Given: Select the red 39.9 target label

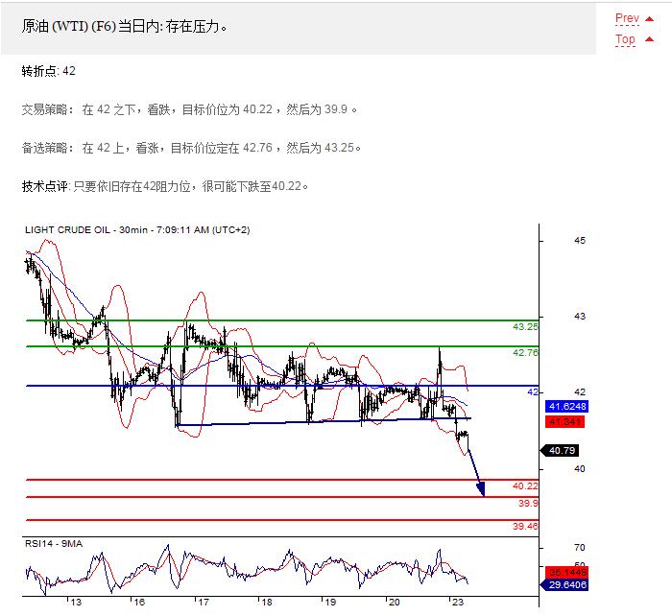Looking at the screenshot, I should point(528,504).
